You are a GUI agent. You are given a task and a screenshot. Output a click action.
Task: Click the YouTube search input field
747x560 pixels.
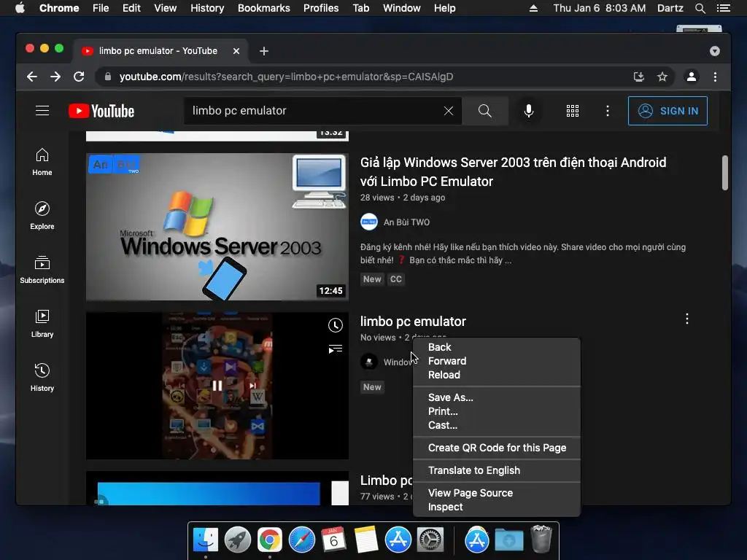[x=314, y=111]
